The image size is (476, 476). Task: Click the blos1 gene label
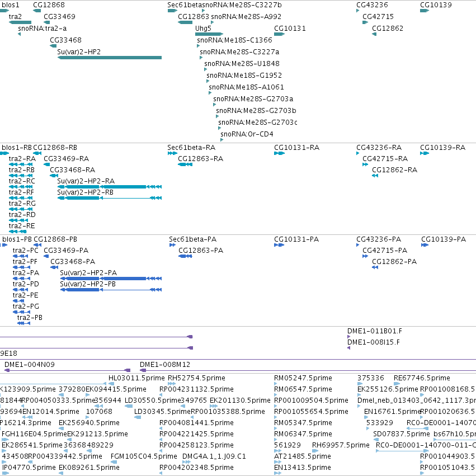[10, 5]
